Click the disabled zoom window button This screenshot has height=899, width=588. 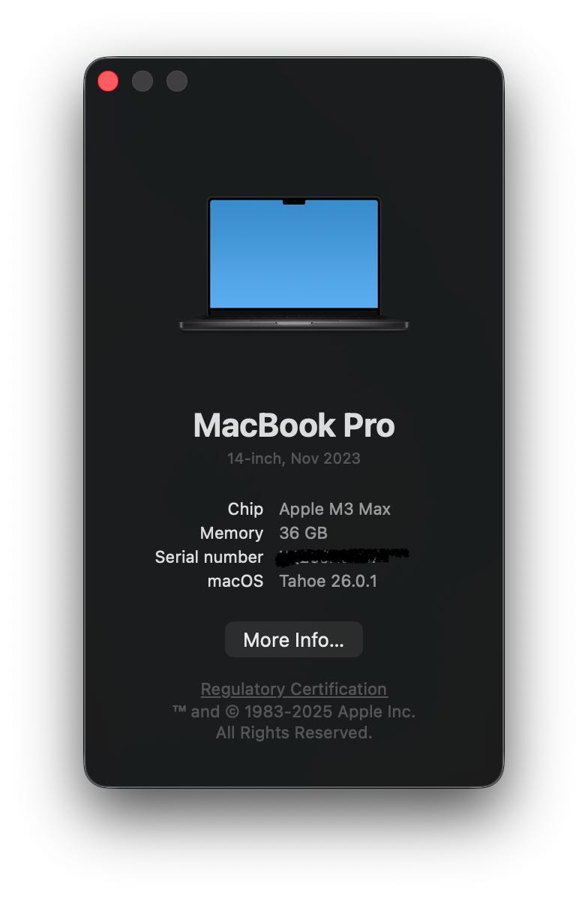click(x=176, y=81)
